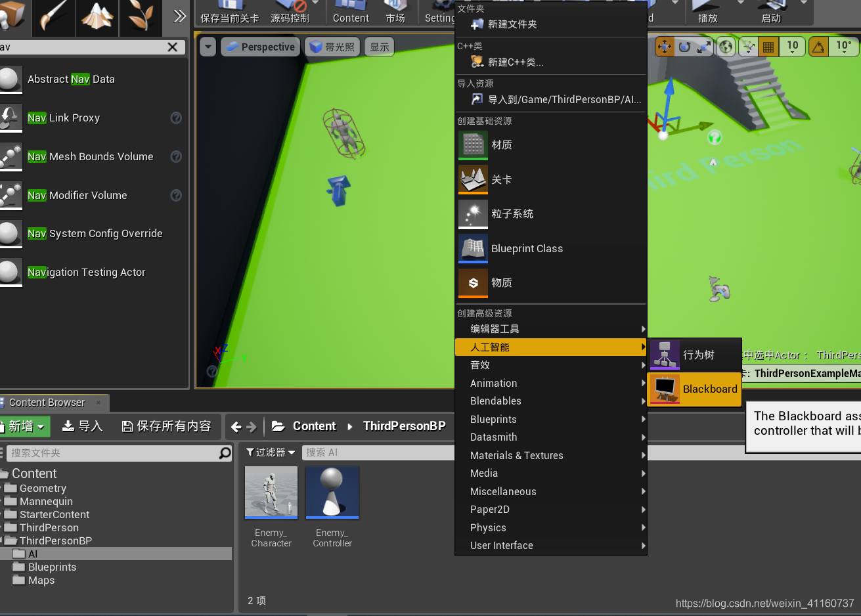This screenshot has width=861, height=616.
Task: Expand the Animation submenu
Action: [x=551, y=384]
